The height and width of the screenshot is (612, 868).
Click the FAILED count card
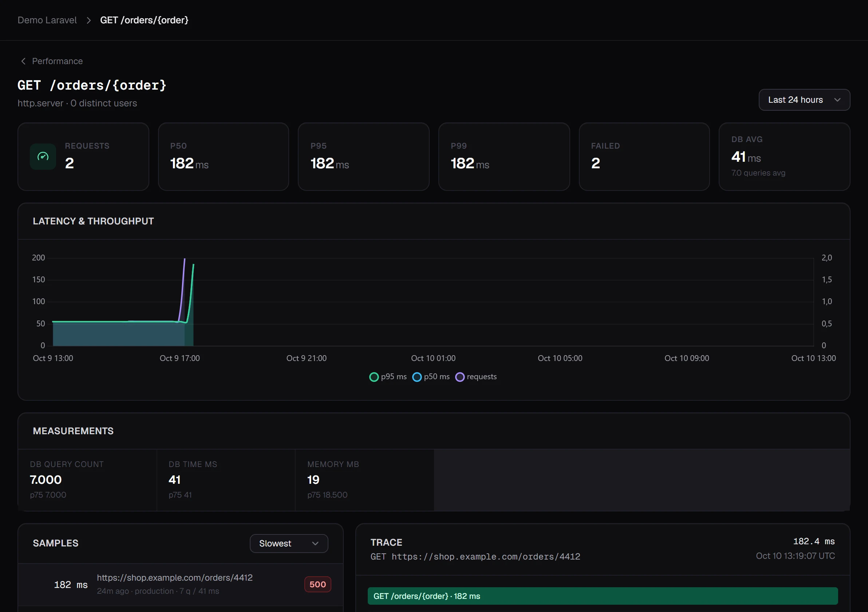[x=644, y=157]
